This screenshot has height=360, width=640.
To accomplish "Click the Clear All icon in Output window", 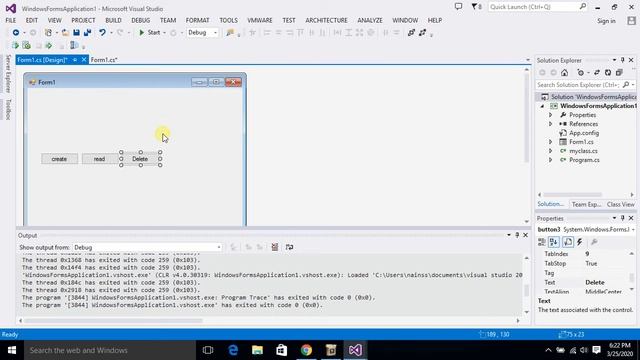I will (x=275, y=247).
